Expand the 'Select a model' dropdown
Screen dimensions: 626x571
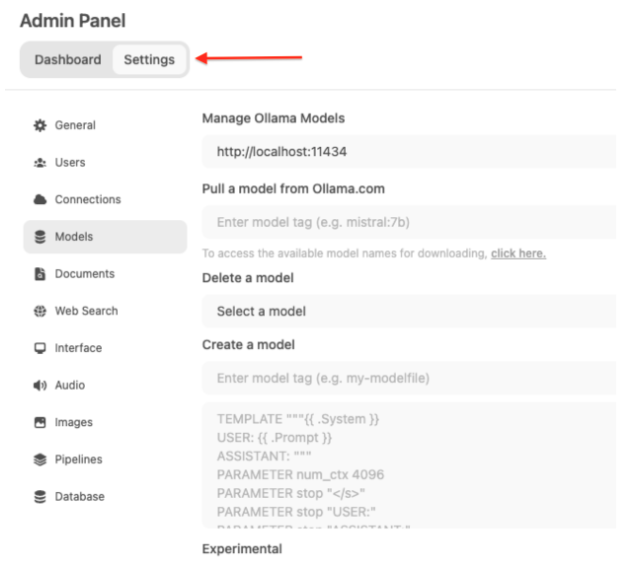click(409, 311)
